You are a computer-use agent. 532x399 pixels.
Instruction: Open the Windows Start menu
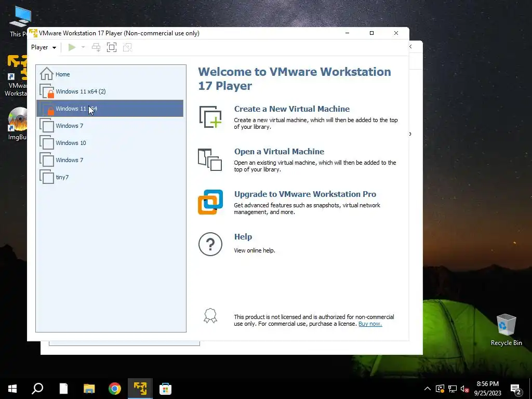[12, 389]
